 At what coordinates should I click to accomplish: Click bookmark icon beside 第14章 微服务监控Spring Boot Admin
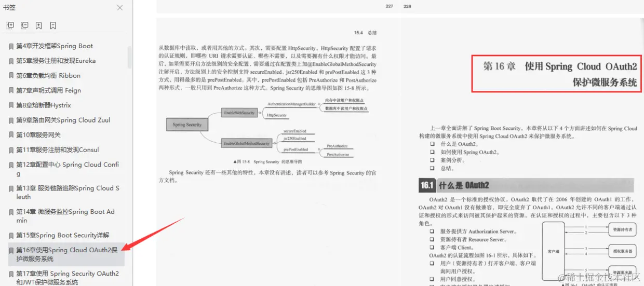11,212
